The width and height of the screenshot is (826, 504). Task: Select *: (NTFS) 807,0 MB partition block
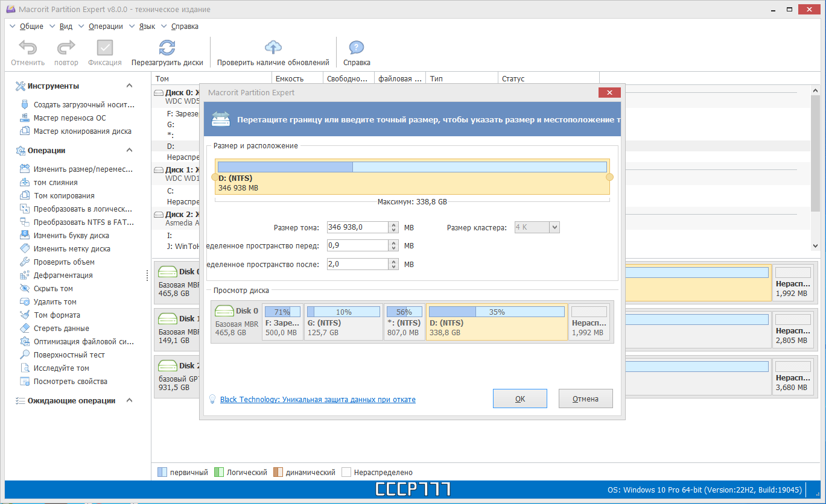[x=404, y=322]
